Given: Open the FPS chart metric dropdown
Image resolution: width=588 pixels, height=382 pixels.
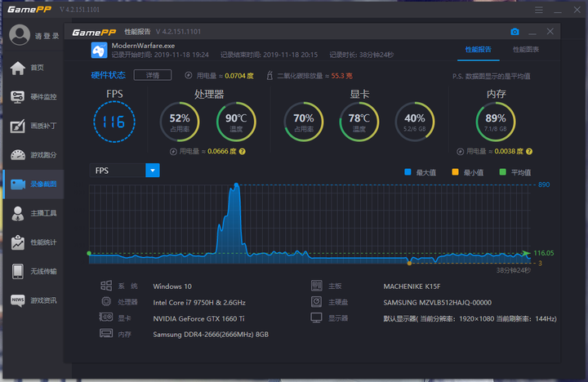Looking at the screenshot, I should point(152,171).
